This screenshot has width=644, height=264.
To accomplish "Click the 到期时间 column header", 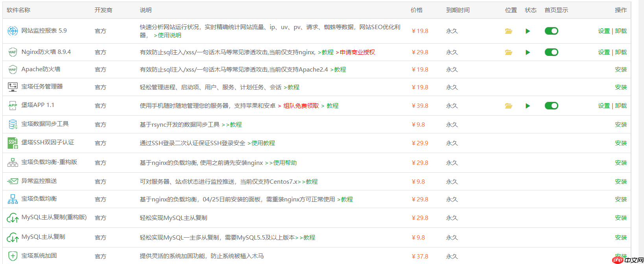I will point(458,10).
